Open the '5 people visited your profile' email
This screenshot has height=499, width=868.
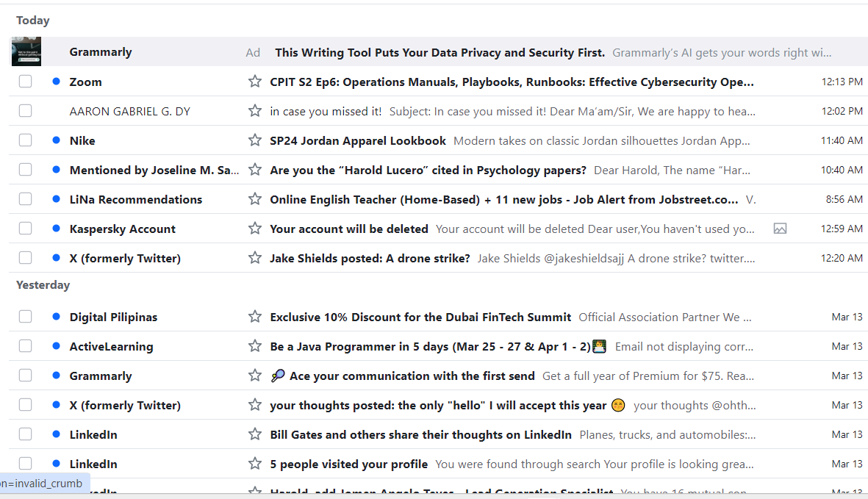349,464
